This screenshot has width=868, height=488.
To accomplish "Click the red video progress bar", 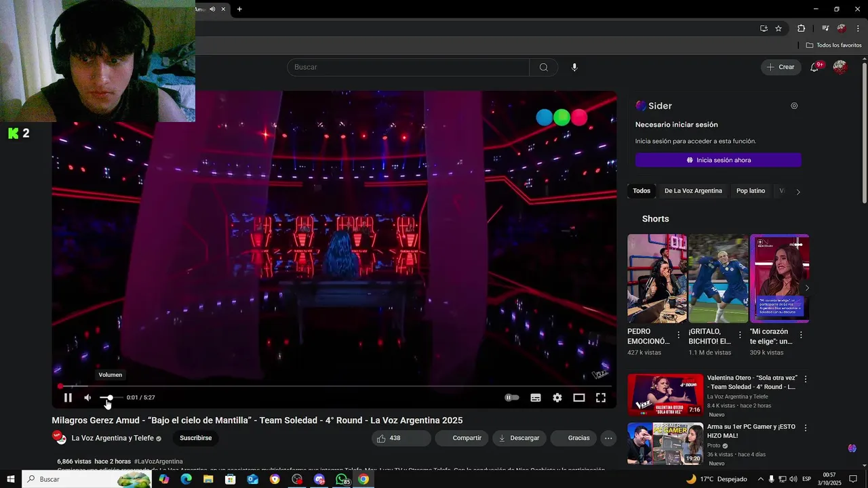I will [335, 386].
